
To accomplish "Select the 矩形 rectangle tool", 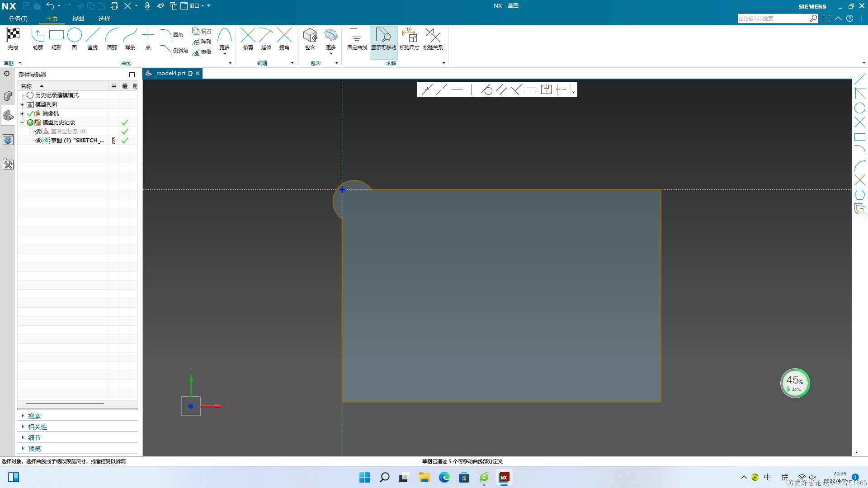I will point(57,39).
